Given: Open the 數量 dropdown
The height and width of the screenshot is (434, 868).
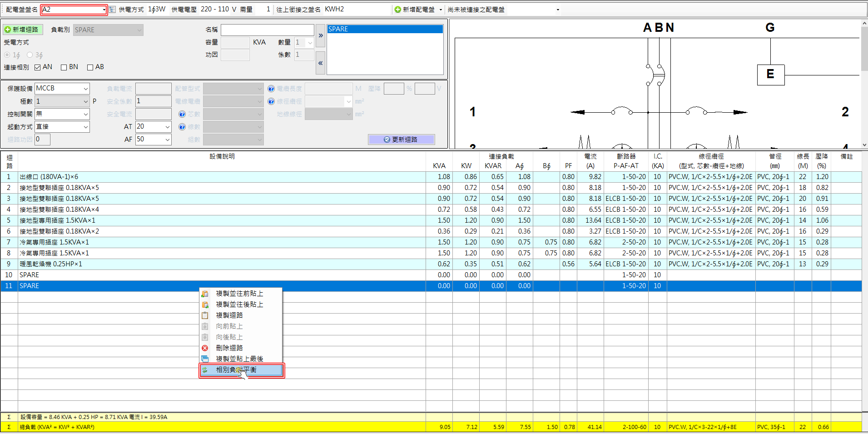Looking at the screenshot, I should click(x=310, y=43).
